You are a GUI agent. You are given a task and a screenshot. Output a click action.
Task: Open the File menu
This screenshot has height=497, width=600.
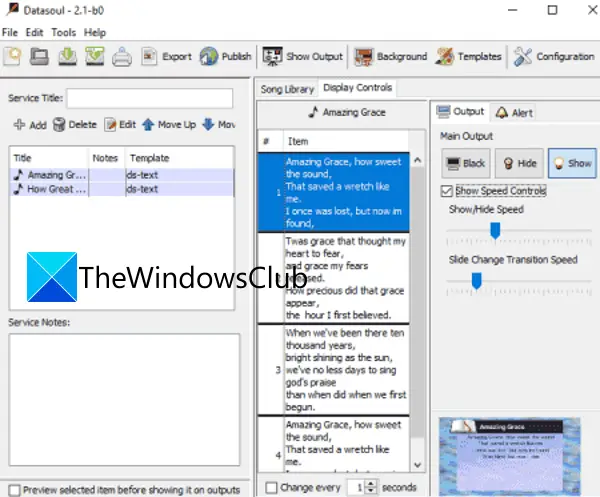(x=10, y=33)
